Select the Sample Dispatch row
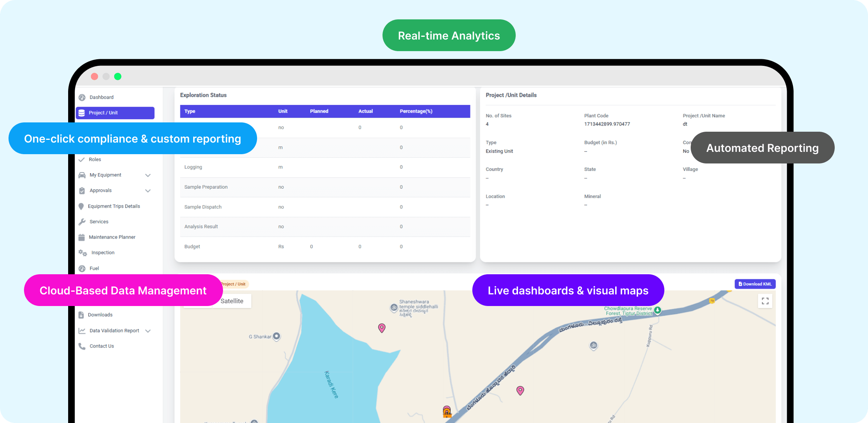 (325, 207)
